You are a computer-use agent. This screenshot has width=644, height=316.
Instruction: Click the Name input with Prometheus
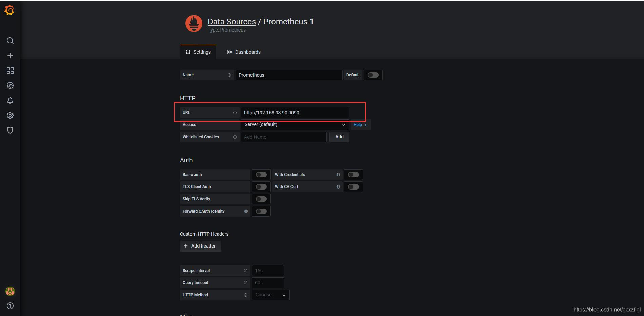point(289,75)
